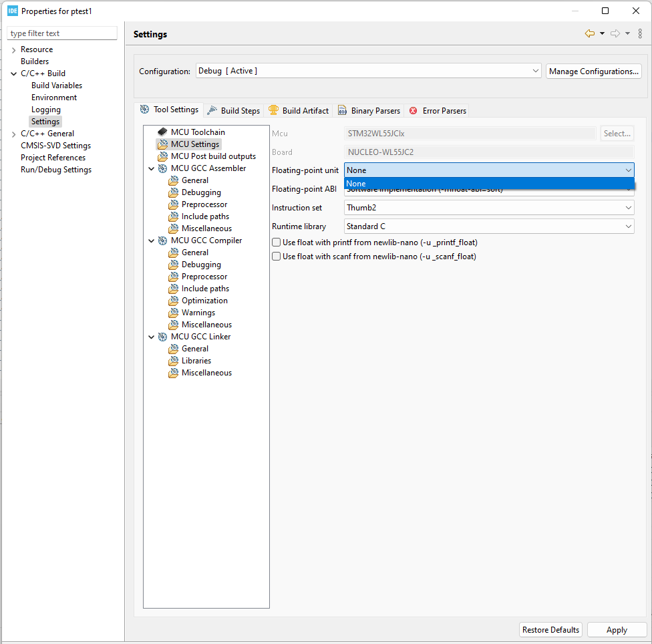Expand the Resource tree node
Screen dimensions: 652x644
pos(14,50)
